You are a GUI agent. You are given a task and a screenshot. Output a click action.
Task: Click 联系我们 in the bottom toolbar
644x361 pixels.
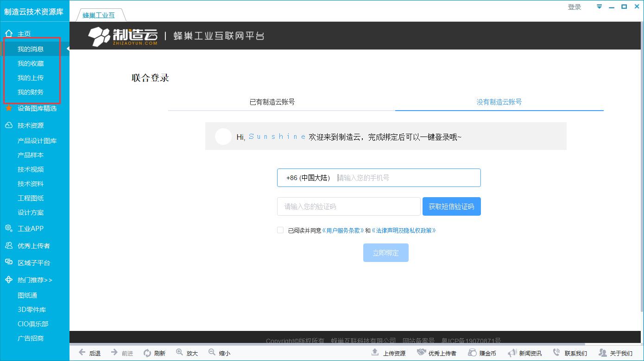[x=570, y=353]
